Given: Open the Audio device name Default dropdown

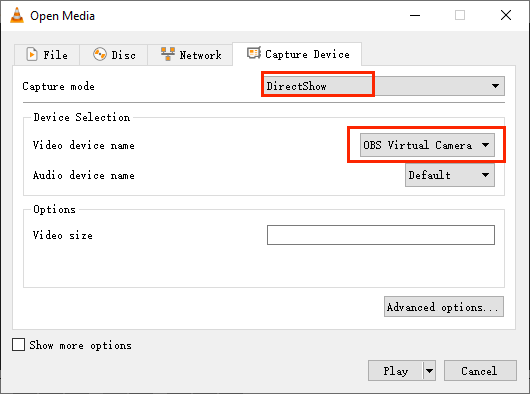Looking at the screenshot, I should point(450,175).
